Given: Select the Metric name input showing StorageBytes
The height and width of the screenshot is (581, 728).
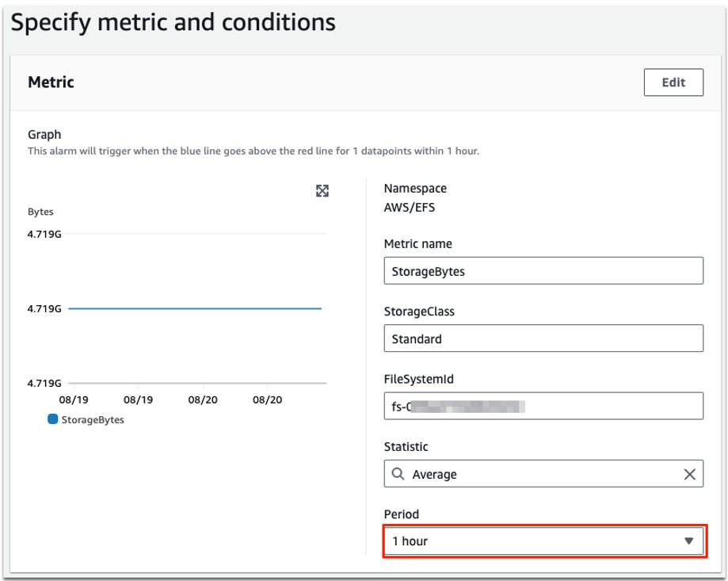Looking at the screenshot, I should click(x=543, y=270).
